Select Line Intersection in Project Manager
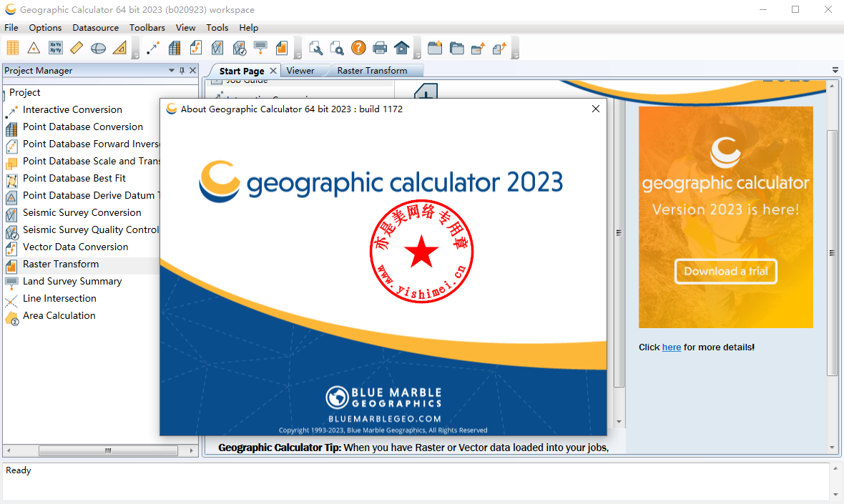The height and width of the screenshot is (504, 844). click(x=59, y=299)
